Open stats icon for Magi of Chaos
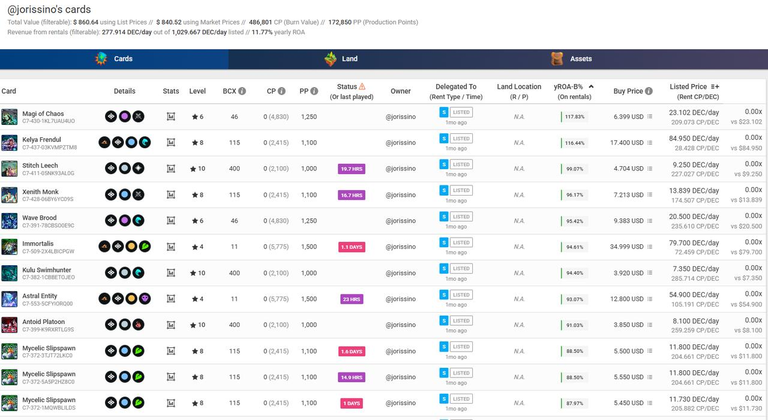This screenshot has width=768, height=420. point(171,117)
